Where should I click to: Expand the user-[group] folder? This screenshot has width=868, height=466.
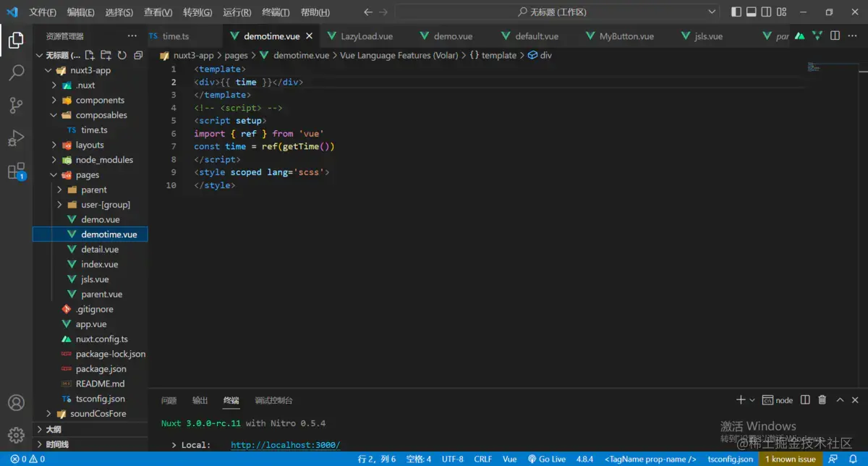pyautogui.click(x=60, y=205)
